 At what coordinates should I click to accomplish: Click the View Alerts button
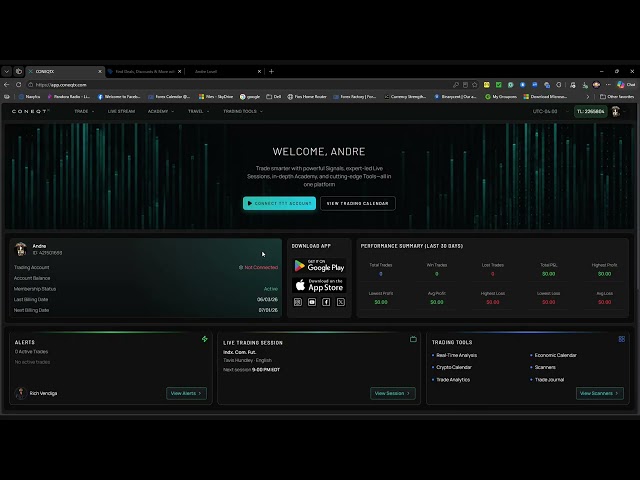coord(186,393)
